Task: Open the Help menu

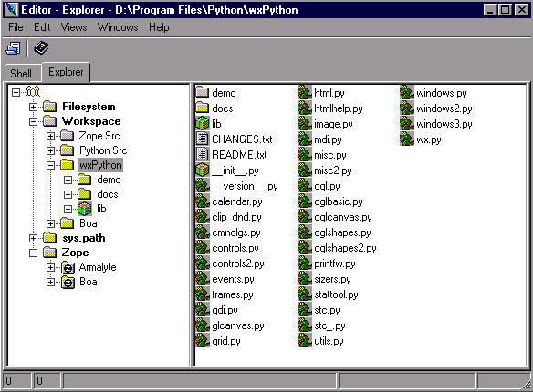Action: tap(159, 27)
